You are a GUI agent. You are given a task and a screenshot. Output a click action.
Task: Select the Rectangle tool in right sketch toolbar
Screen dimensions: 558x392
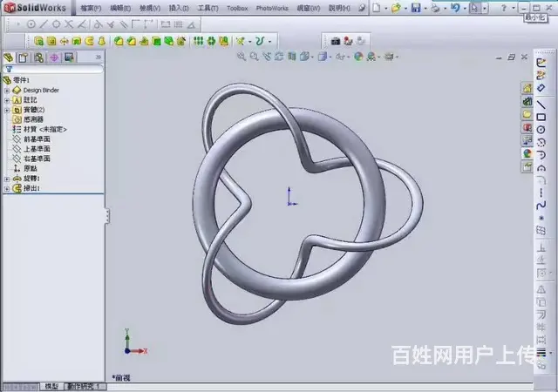(x=541, y=117)
